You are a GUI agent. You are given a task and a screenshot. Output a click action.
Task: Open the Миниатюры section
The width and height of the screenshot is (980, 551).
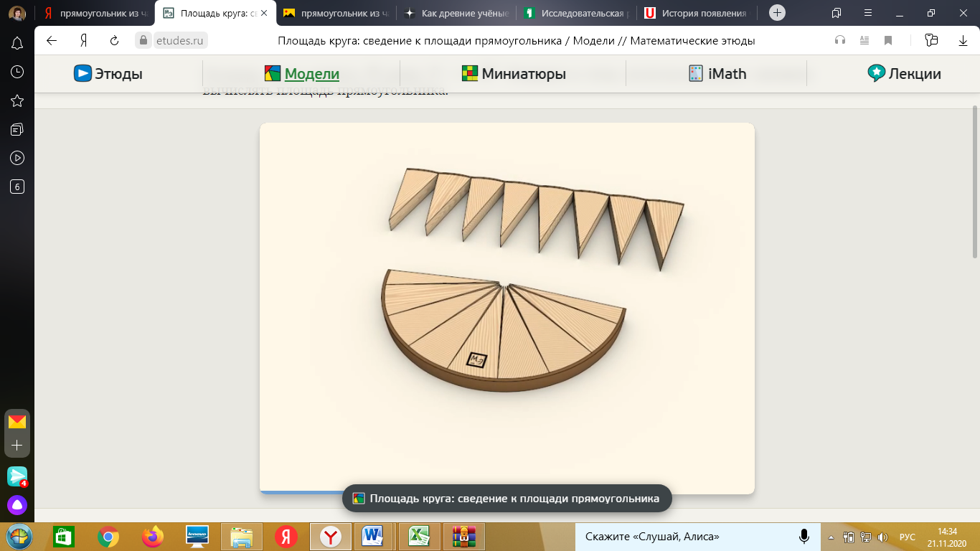click(514, 73)
